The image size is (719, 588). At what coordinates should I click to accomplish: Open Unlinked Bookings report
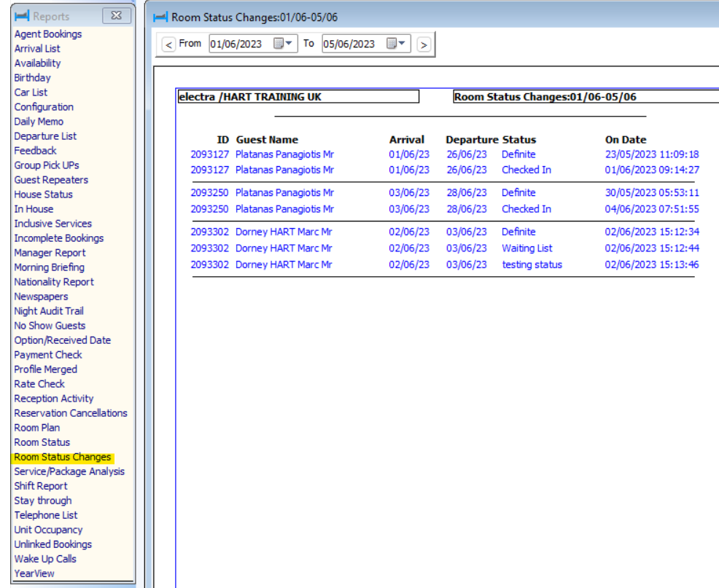pos(53,545)
